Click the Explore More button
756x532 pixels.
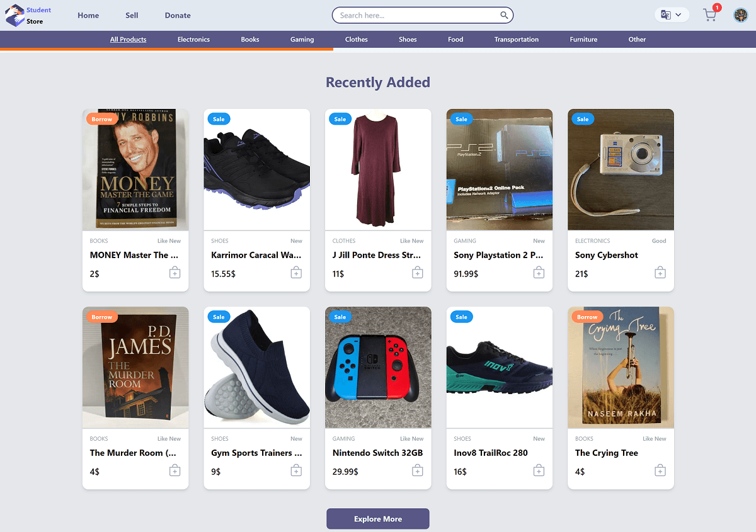point(378,519)
